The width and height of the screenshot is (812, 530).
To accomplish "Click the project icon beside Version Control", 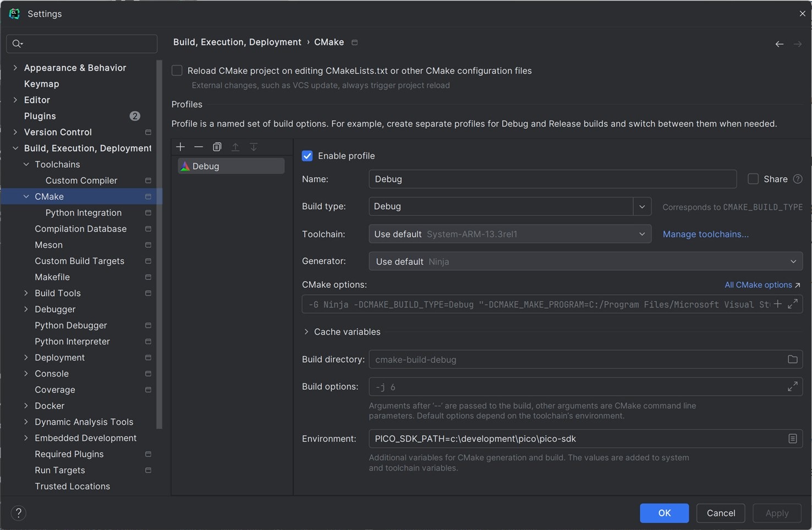I will (148, 132).
